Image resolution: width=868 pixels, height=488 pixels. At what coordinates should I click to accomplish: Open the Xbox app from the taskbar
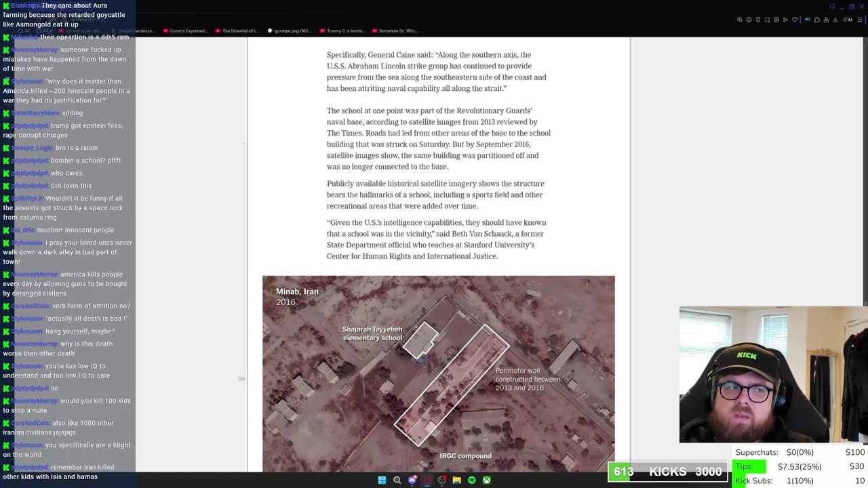486,480
